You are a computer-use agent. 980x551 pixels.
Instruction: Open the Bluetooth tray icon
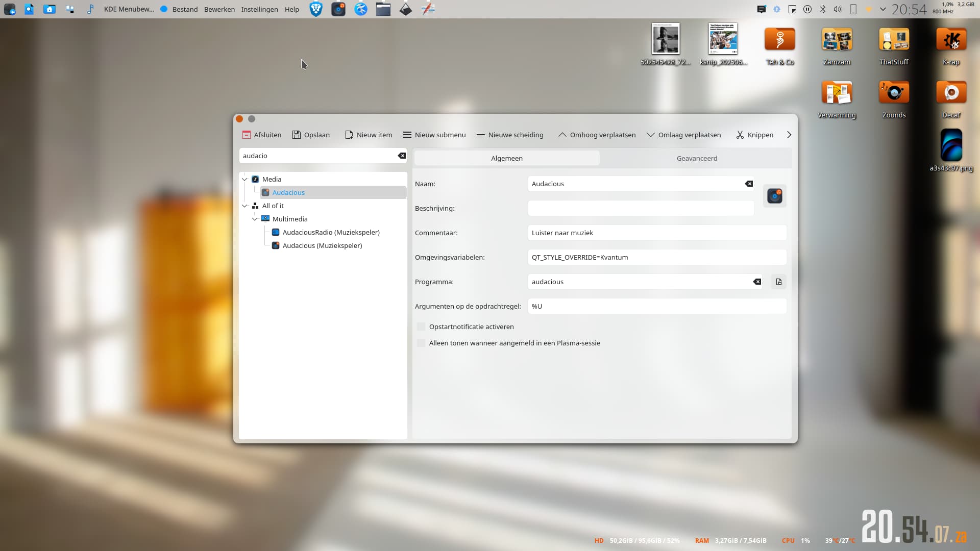823,9
